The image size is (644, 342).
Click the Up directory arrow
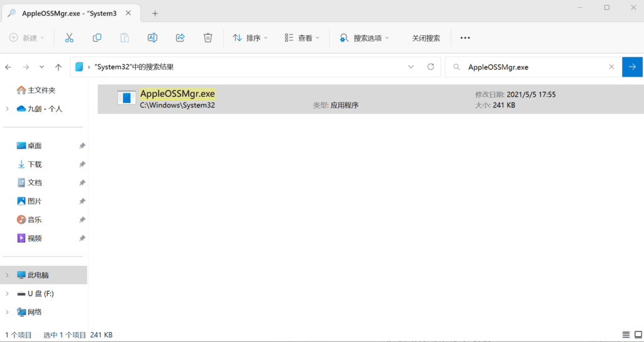tap(58, 67)
